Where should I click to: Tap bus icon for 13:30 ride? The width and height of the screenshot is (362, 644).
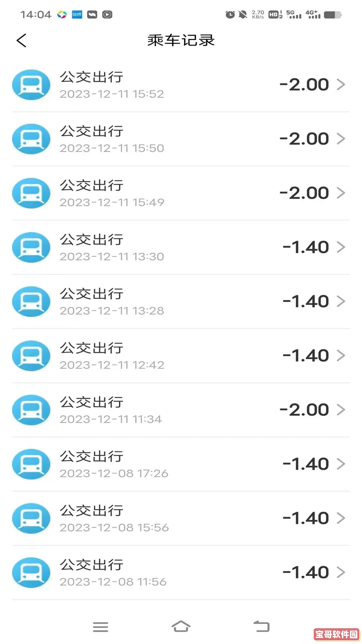click(x=31, y=248)
